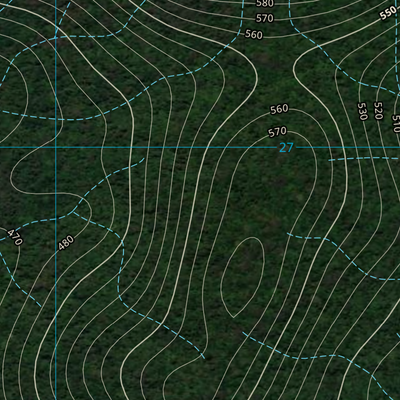Click the 560 label beneath the top 570 label
This screenshot has height=400, width=400.
[x=254, y=34]
